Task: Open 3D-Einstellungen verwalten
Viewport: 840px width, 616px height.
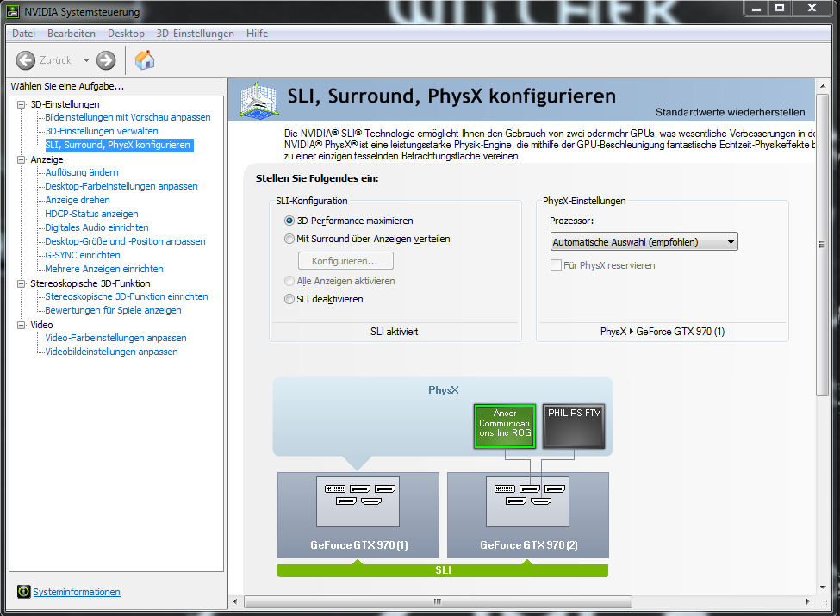Action: [102, 131]
